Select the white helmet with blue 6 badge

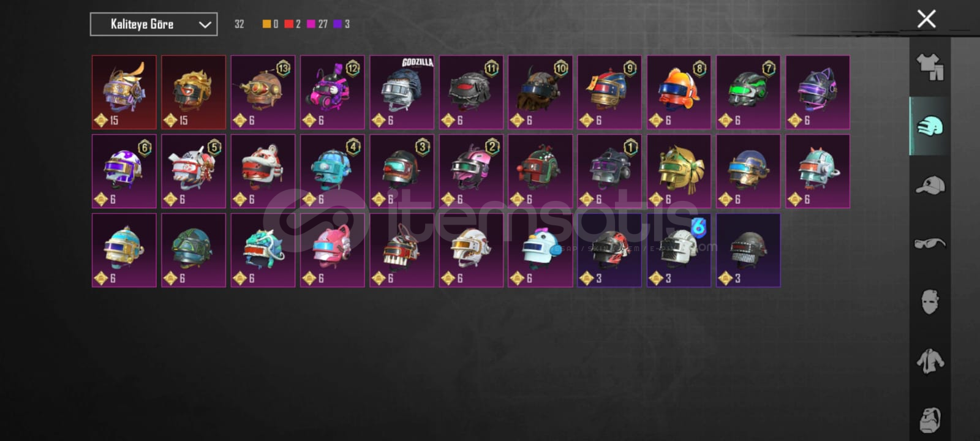679,250
